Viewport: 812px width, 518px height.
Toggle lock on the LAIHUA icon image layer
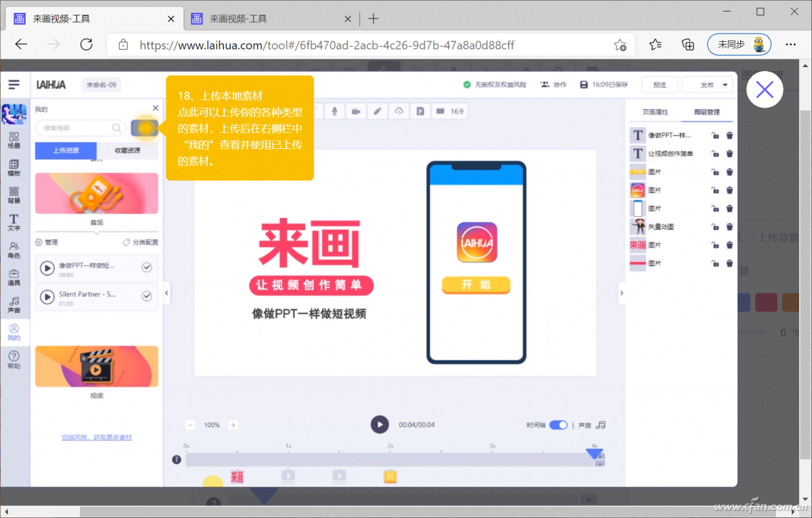click(x=715, y=190)
